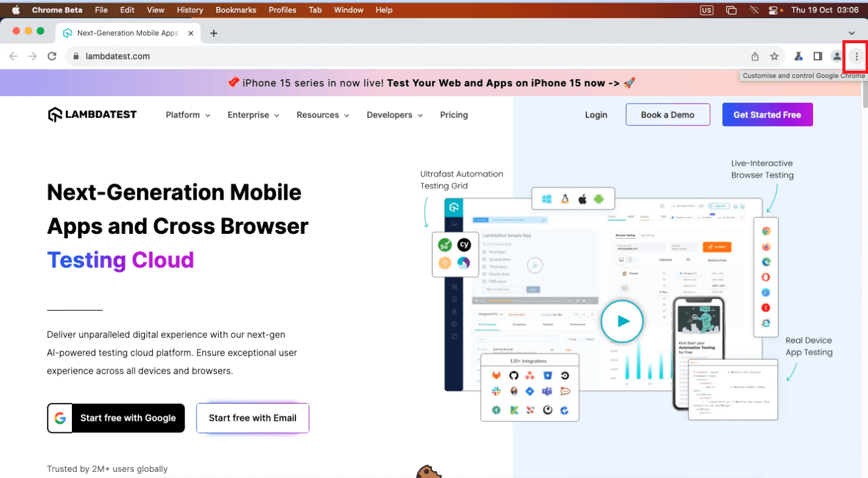Click Start free with Google
The width and height of the screenshot is (868, 478).
tap(116, 418)
